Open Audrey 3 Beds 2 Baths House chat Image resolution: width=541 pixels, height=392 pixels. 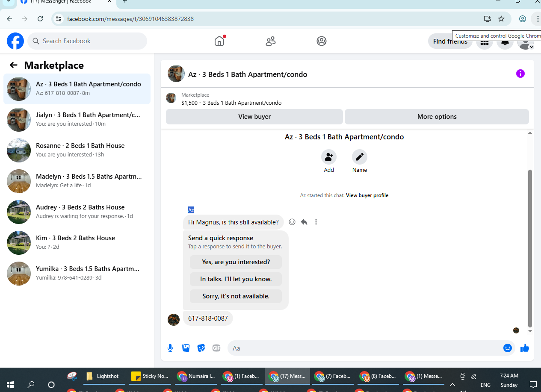(77, 212)
